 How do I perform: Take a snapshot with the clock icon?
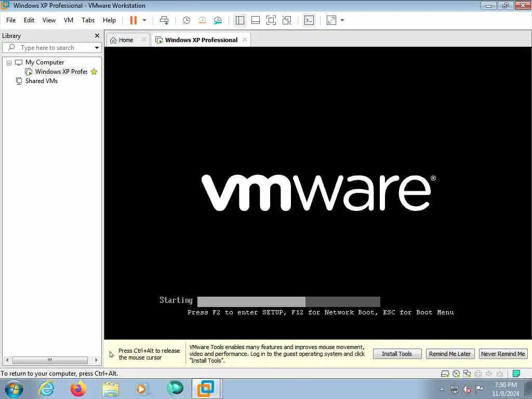[187, 20]
